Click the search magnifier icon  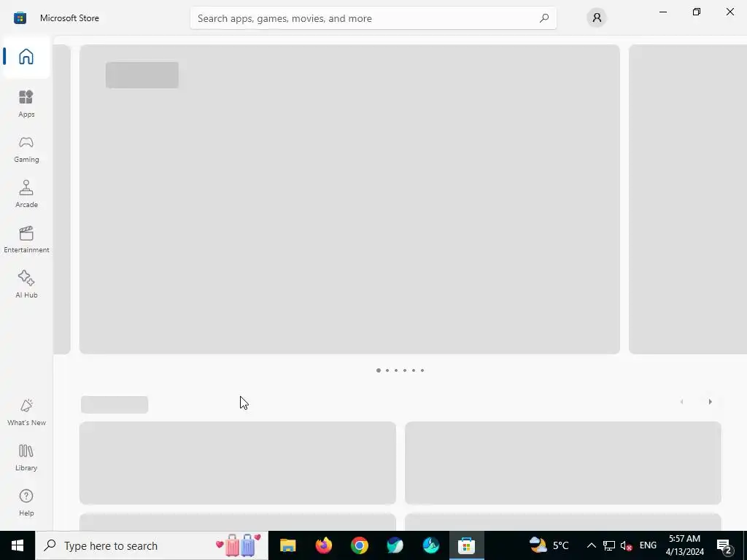(x=544, y=18)
